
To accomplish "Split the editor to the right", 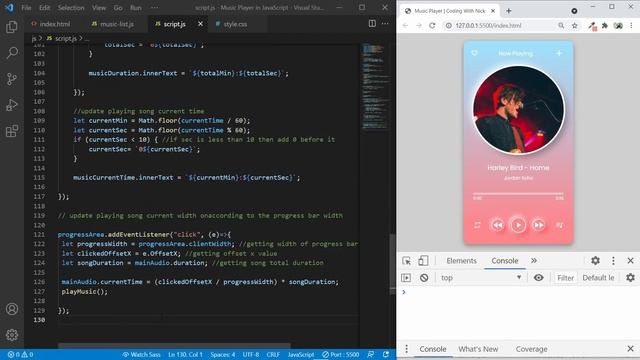I will click(x=372, y=24).
